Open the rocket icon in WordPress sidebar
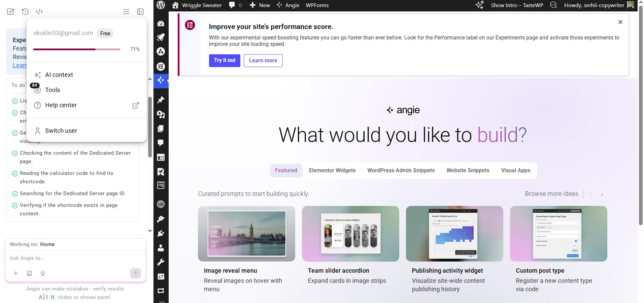Screen dimensions: 644x303 [x=161, y=37]
